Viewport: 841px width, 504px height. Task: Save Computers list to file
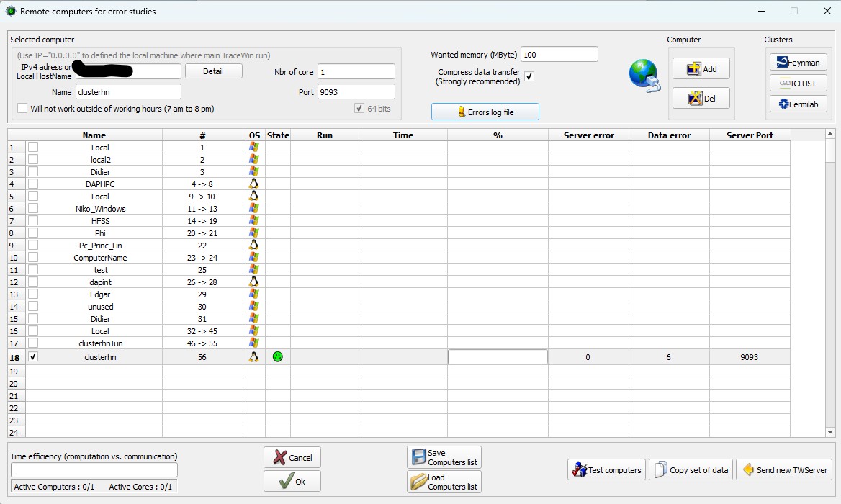point(444,457)
